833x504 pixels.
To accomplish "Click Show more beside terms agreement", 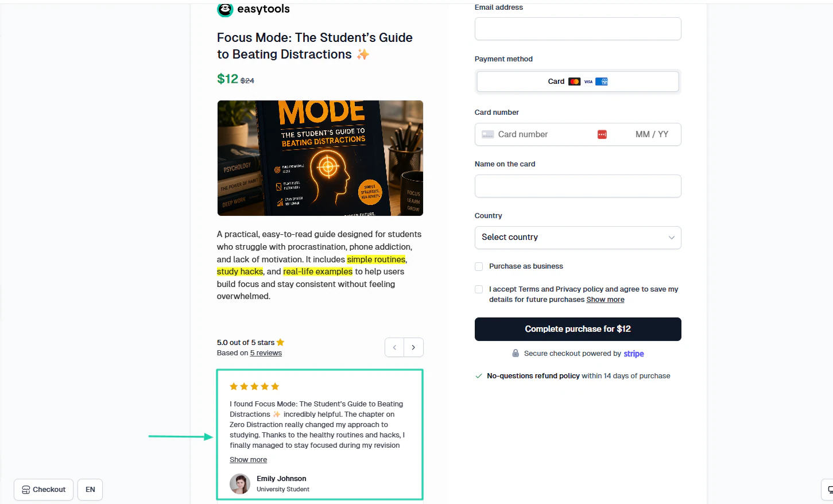I will pyautogui.click(x=605, y=300).
